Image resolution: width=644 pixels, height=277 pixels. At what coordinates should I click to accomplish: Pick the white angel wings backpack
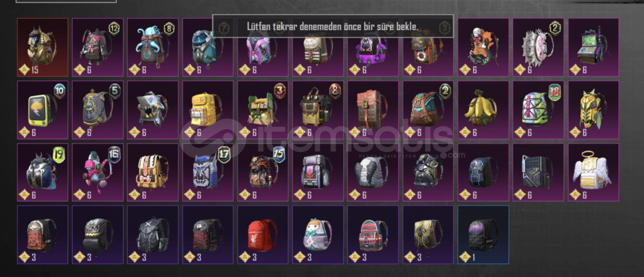point(593,172)
